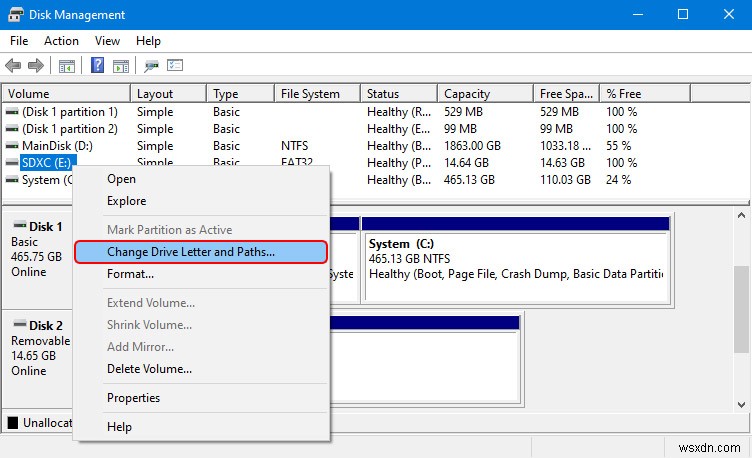Open the View menu

pyautogui.click(x=107, y=41)
